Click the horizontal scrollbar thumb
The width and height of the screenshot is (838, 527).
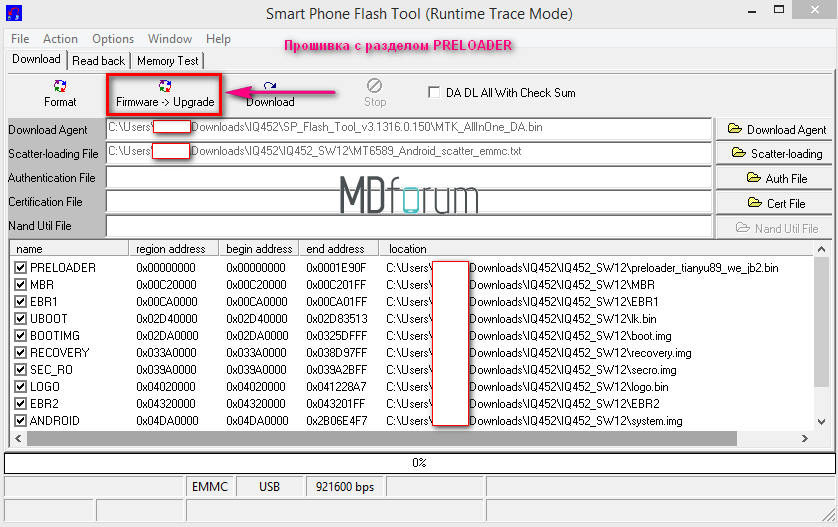382,438
